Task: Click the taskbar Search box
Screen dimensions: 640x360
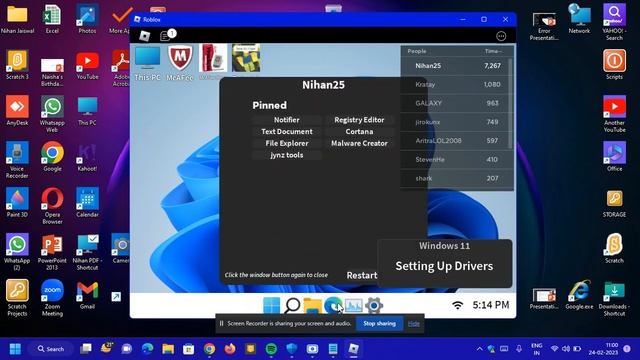Action: coord(51,349)
